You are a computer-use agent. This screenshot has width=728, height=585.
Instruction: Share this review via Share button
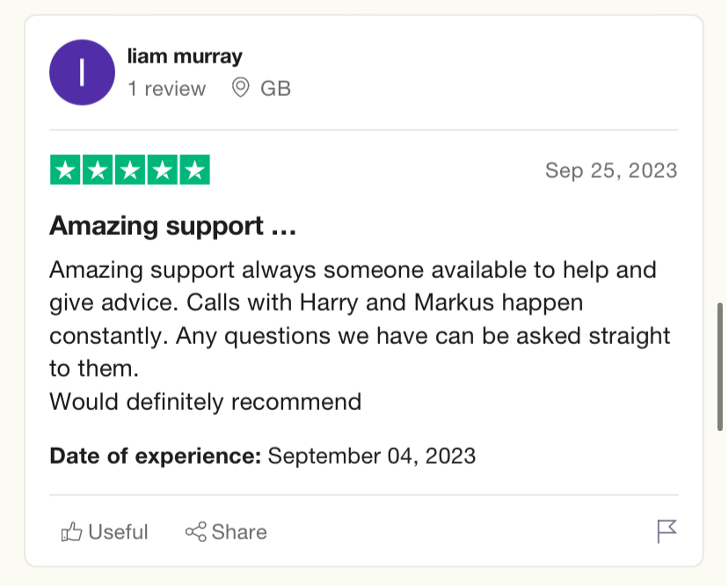pos(226,532)
